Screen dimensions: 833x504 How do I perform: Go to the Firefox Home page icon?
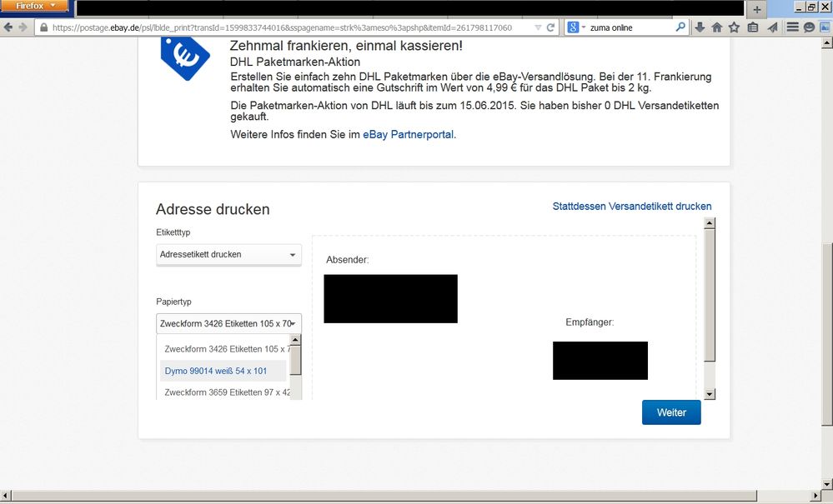[716, 27]
